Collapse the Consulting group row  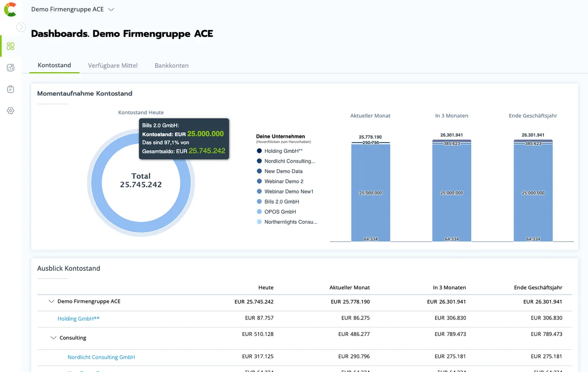click(x=53, y=338)
